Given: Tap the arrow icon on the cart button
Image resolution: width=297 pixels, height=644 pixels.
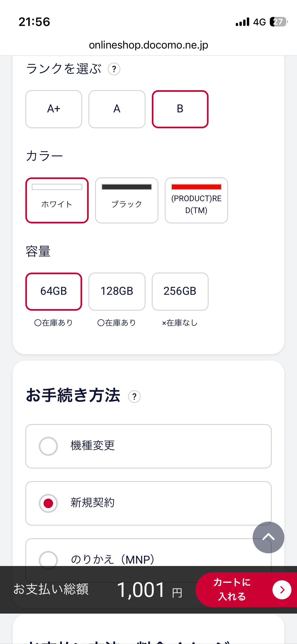Looking at the screenshot, I should click(282, 590).
